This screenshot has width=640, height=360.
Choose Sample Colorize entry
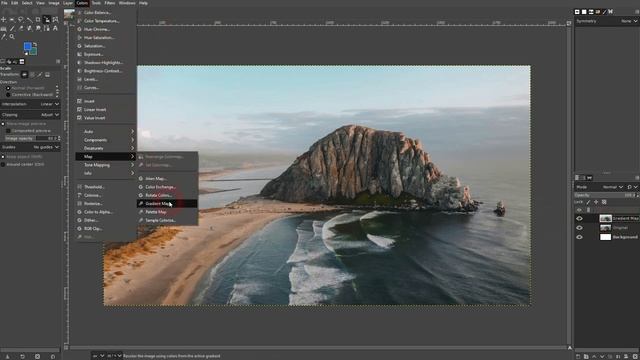click(167, 220)
